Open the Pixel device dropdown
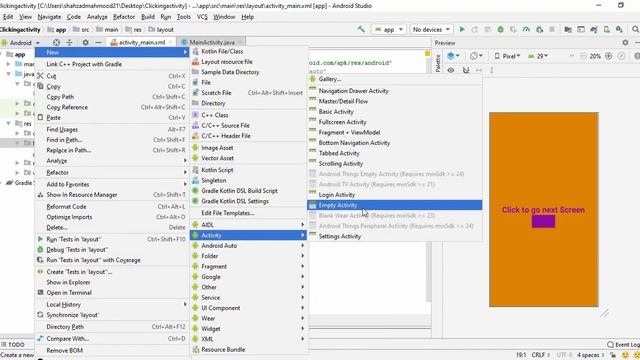This screenshot has width=640, height=360. click(x=507, y=56)
